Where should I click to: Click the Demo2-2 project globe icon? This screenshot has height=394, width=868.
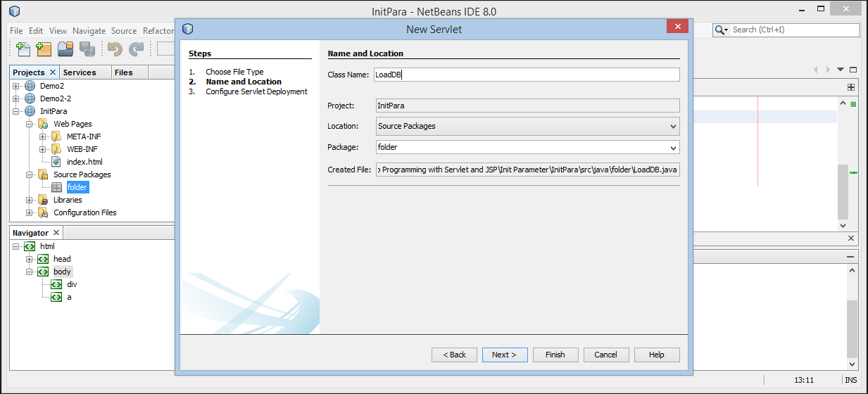pos(30,99)
